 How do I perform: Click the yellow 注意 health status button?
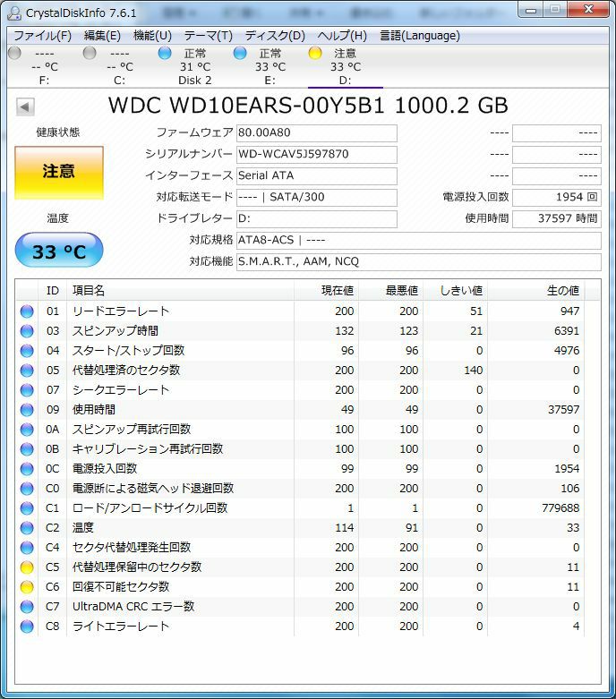59,172
